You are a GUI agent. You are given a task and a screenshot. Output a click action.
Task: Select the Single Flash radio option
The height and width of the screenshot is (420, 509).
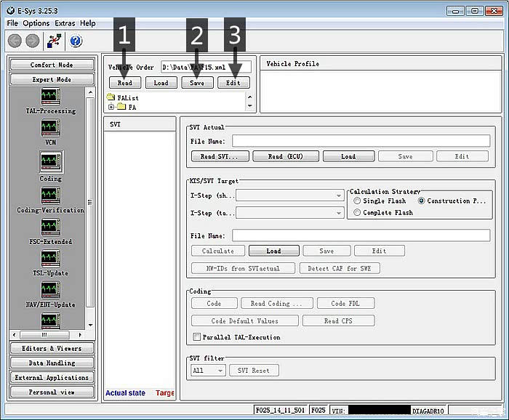point(357,201)
